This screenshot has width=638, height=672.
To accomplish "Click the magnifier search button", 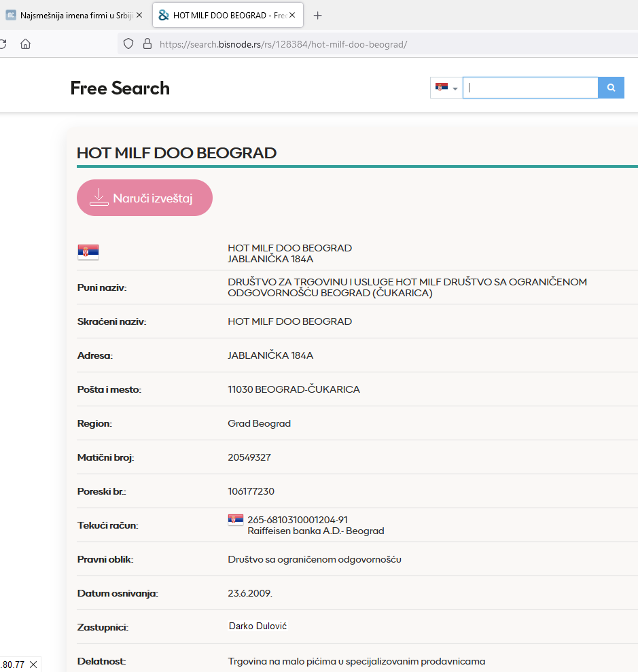I will click(x=611, y=88).
